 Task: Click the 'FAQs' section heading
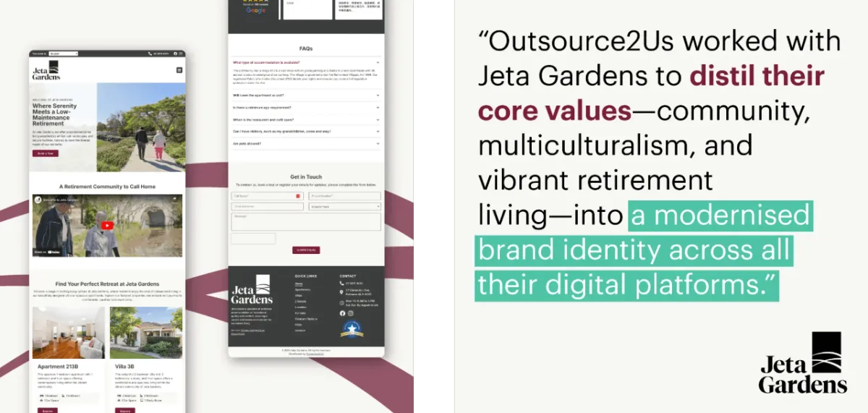pyautogui.click(x=306, y=48)
